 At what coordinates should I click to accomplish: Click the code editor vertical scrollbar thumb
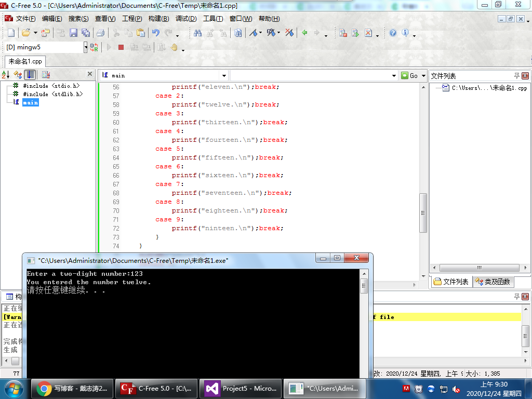[423, 212]
